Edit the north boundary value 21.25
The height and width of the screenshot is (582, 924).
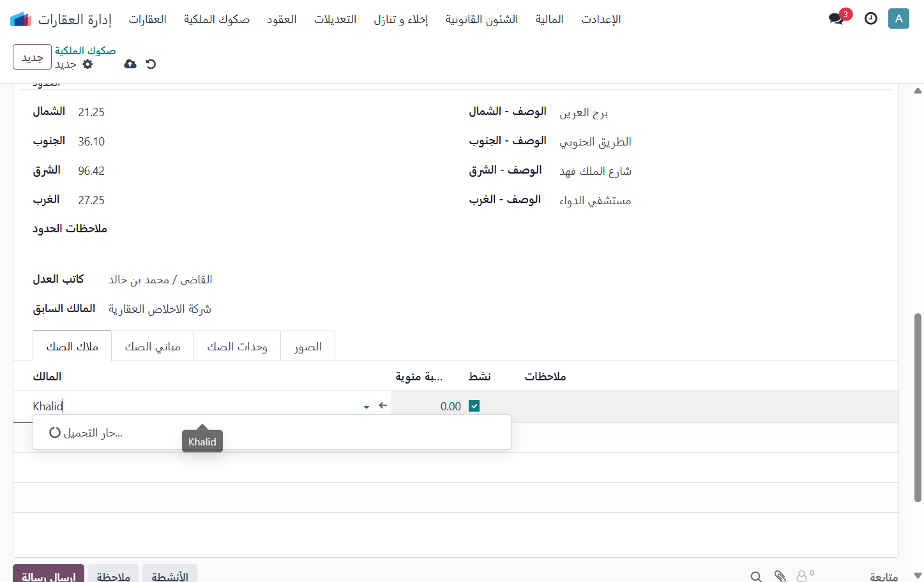[x=91, y=112]
